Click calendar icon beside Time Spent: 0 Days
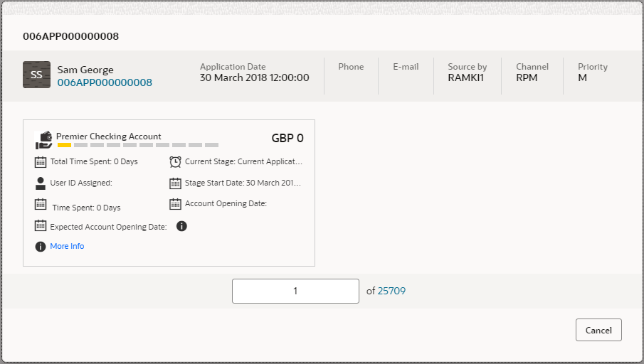644x364 pixels. click(41, 204)
